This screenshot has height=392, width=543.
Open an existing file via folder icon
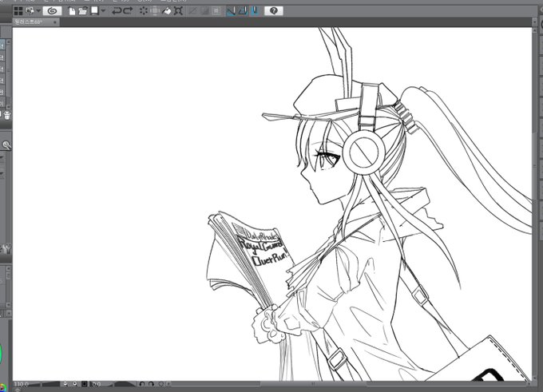point(83,11)
